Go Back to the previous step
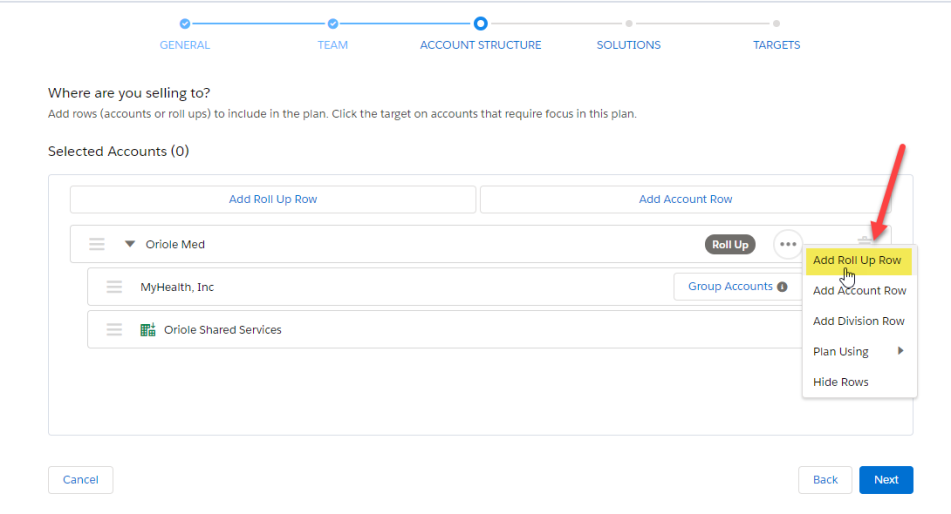Viewport: 951px width, 514px height. [x=825, y=480]
